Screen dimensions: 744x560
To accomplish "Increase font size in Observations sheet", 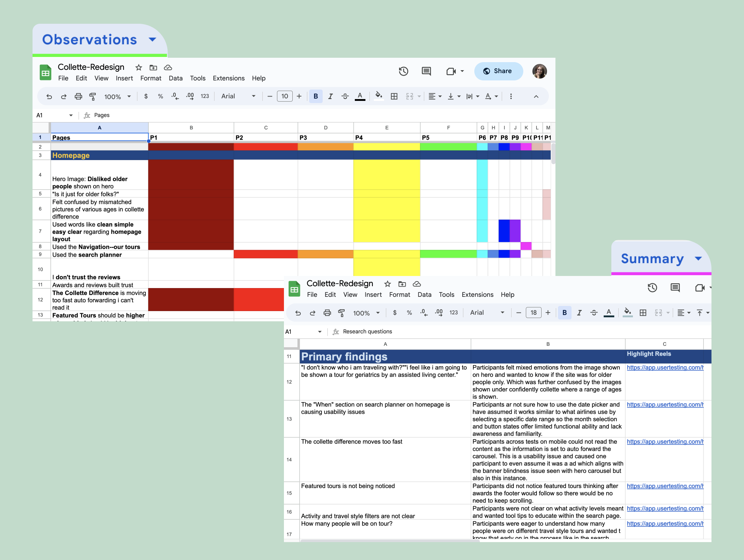I will pyautogui.click(x=299, y=96).
